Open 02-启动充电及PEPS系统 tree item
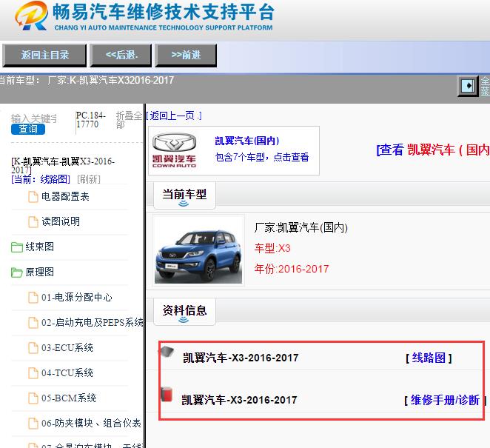 pyautogui.click(x=93, y=322)
